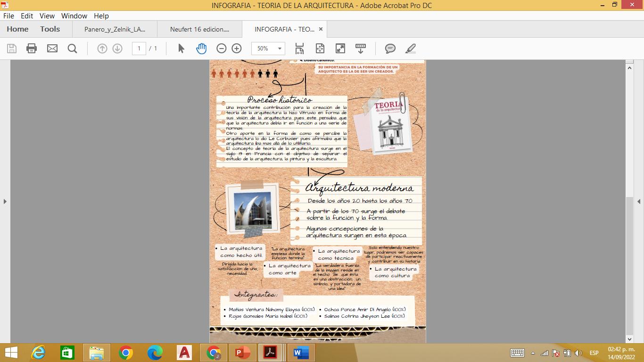Activate the Hand pan tool

[201, 48]
